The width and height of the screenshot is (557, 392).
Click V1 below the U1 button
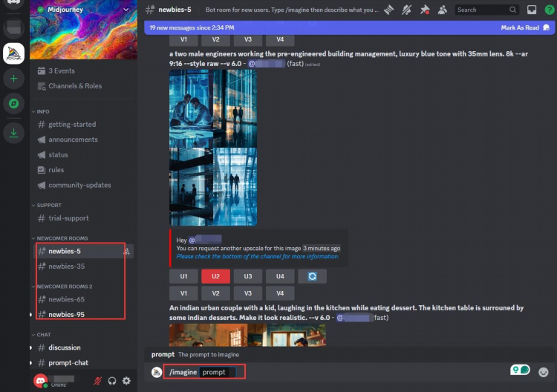183,293
